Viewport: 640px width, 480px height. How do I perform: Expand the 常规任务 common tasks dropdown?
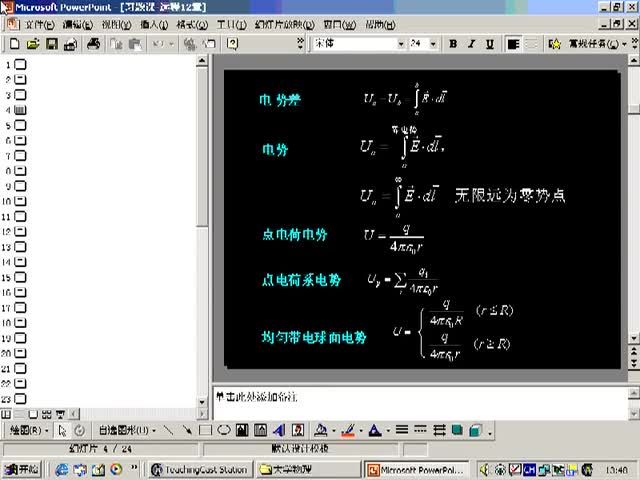597,44
